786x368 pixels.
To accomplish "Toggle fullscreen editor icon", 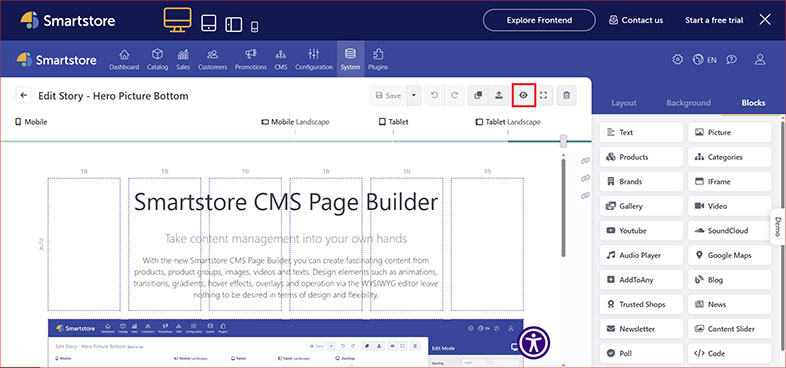I will 543,95.
